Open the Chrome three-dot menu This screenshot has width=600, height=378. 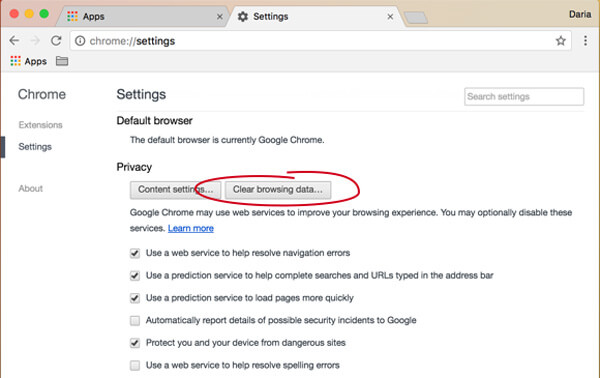pos(585,41)
